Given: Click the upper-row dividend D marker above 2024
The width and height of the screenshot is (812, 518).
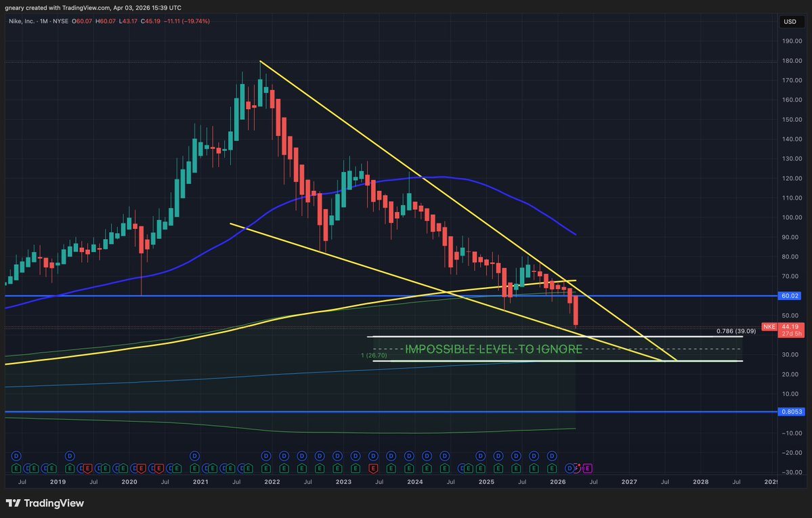Looking at the screenshot, I should pyautogui.click(x=409, y=456).
